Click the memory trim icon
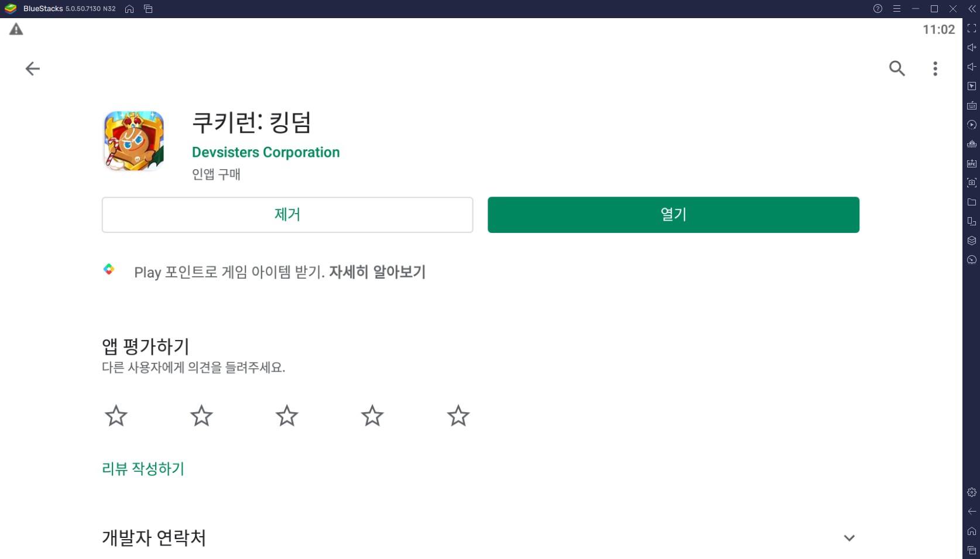 [x=972, y=144]
